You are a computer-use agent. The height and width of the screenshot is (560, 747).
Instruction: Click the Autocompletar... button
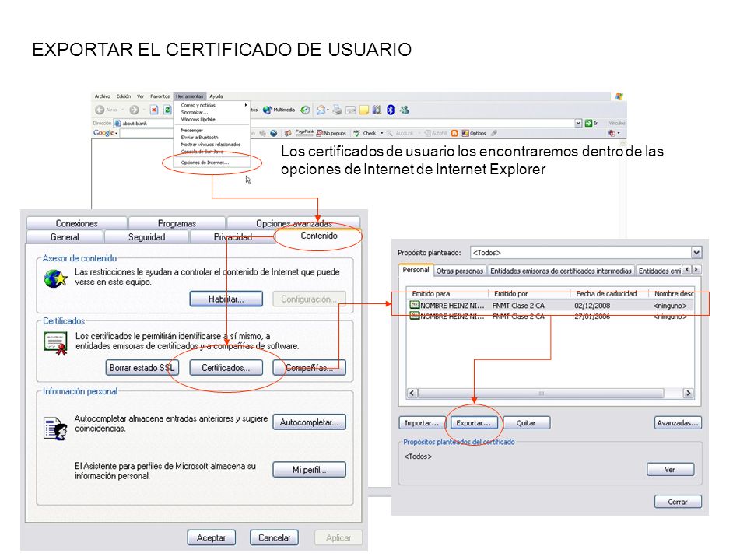309,422
